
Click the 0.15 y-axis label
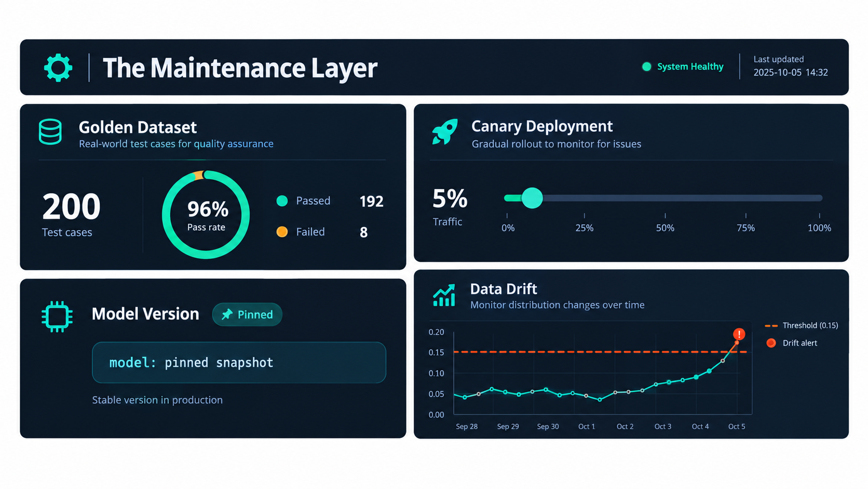(x=436, y=352)
